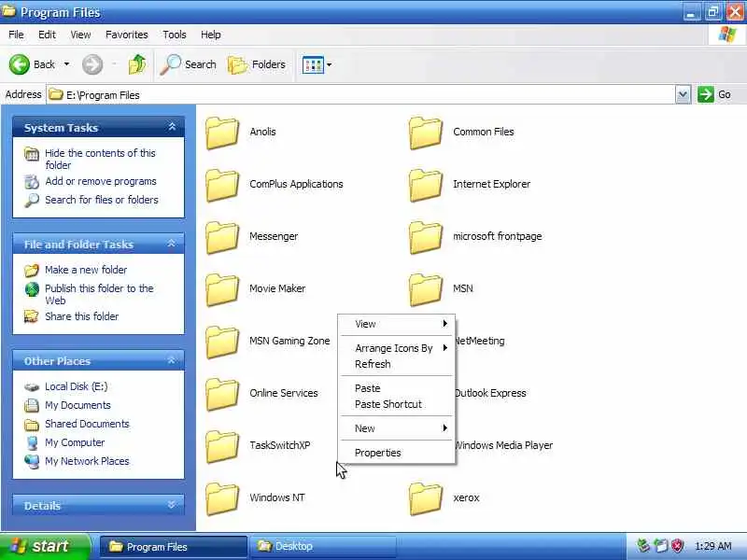Image resolution: width=747 pixels, height=560 pixels.
Task: Click the green Back arrow icon
Action: click(20, 64)
